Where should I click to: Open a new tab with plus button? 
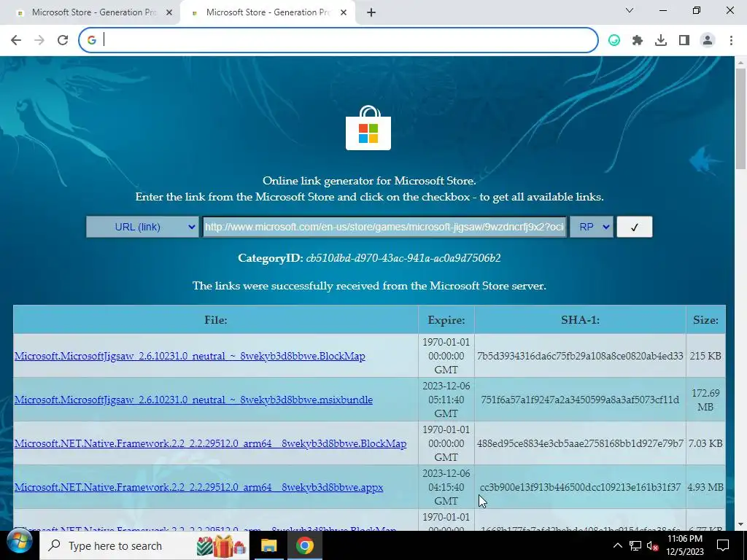click(x=371, y=13)
